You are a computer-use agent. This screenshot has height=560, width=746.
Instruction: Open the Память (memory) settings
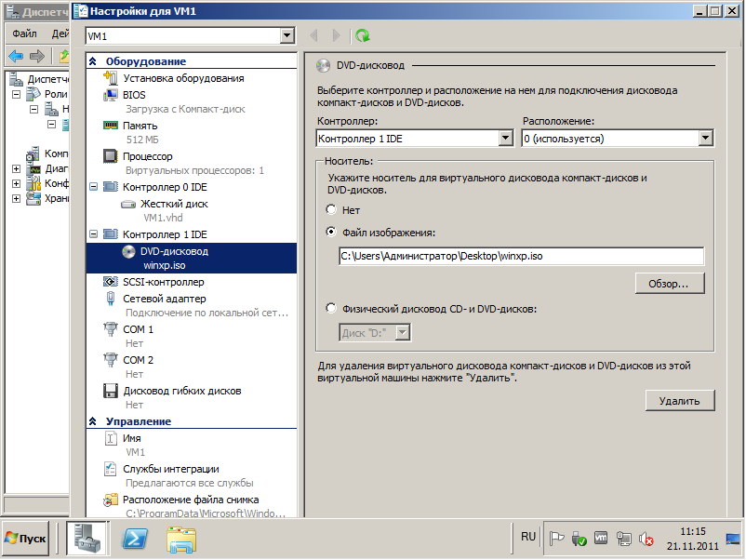[140, 125]
